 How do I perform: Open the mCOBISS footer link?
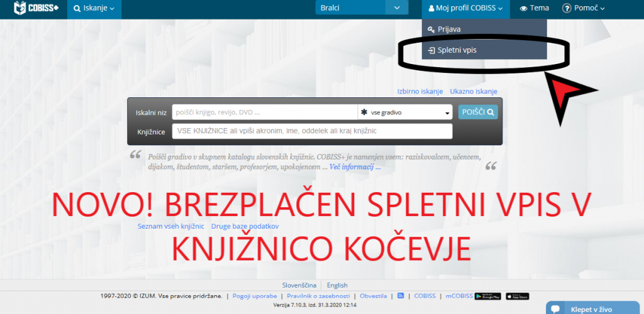459,296
